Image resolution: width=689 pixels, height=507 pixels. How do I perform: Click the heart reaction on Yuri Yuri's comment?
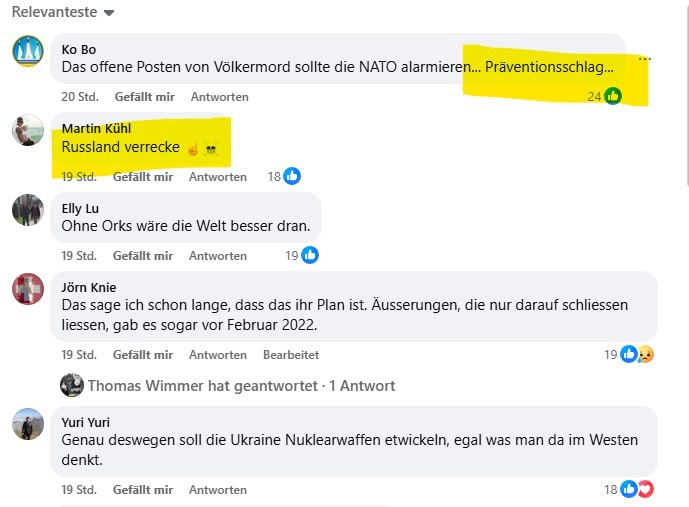pyautogui.click(x=645, y=489)
